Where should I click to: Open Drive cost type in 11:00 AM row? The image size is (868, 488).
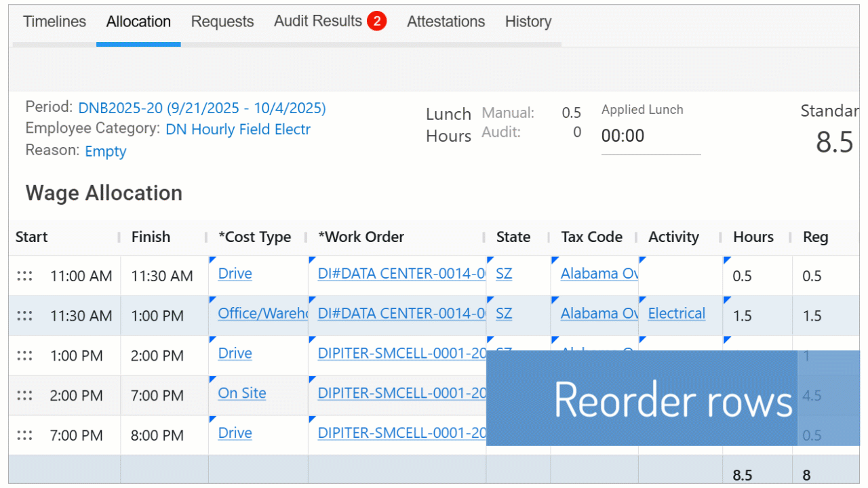point(235,274)
